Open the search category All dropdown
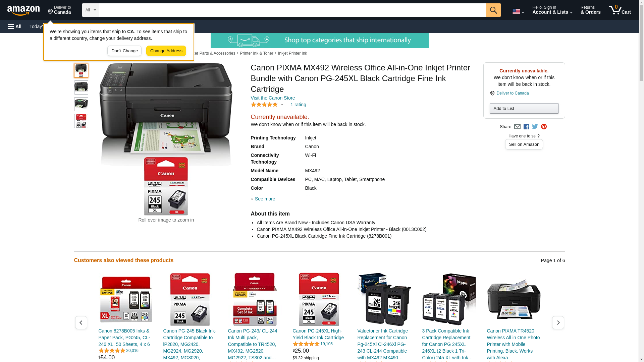Image resolution: width=644 pixels, height=362 pixels. coord(91,10)
